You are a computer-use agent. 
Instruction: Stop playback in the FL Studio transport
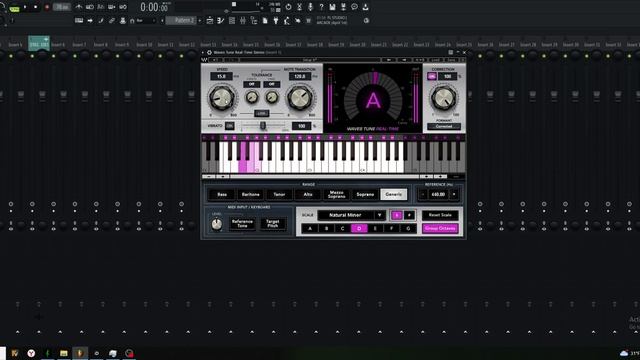[x=36, y=7]
